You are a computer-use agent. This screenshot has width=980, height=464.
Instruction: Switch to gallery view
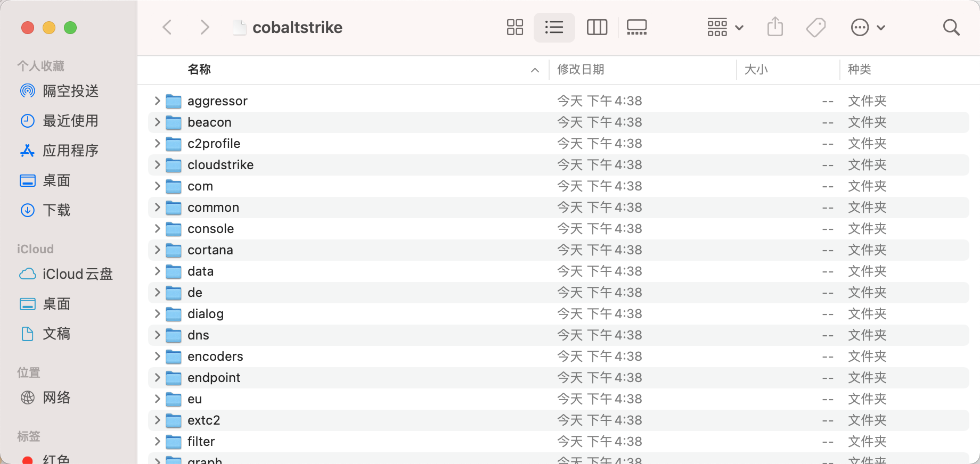pyautogui.click(x=636, y=27)
